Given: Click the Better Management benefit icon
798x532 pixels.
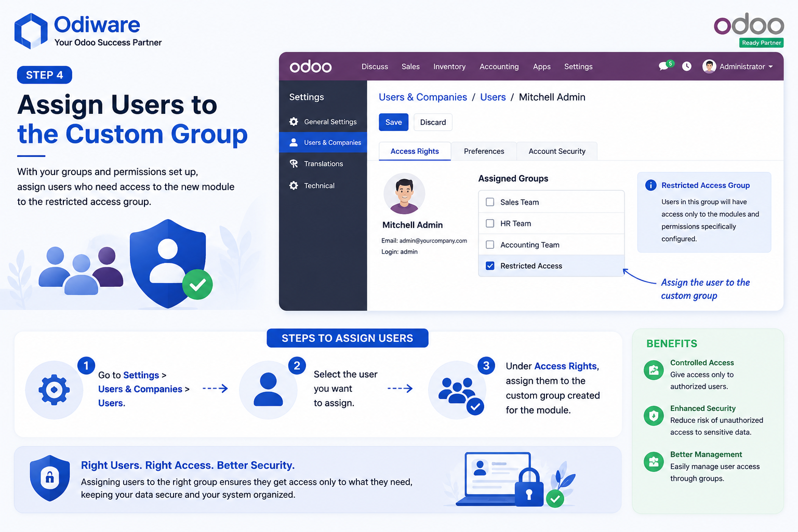Looking at the screenshot, I should 654,461.
